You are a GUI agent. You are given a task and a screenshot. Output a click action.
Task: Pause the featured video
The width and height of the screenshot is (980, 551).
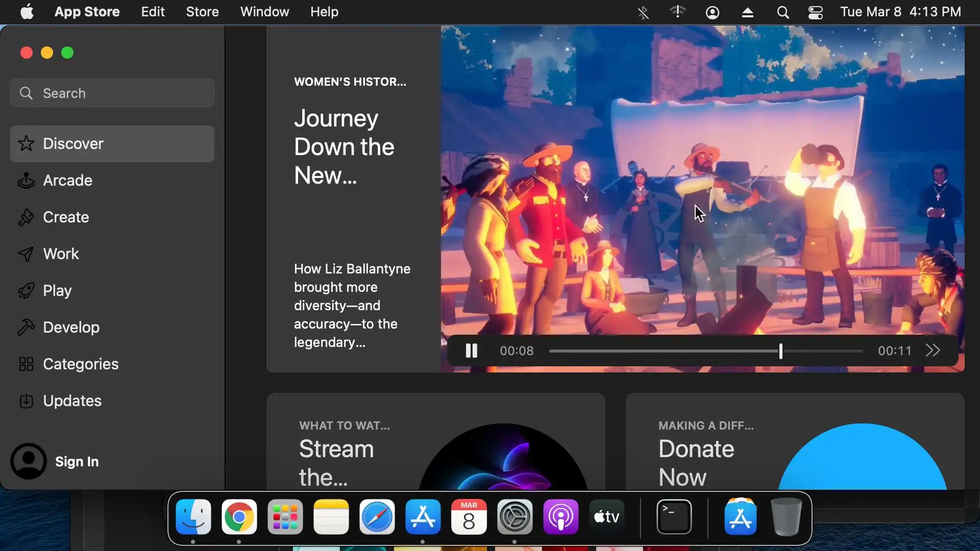click(471, 350)
